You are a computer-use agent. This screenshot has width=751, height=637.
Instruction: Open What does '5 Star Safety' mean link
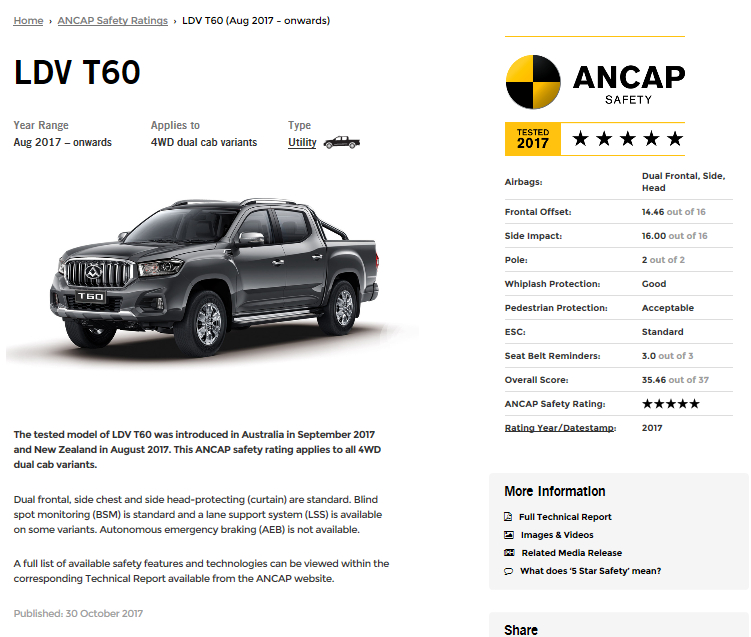pos(591,571)
